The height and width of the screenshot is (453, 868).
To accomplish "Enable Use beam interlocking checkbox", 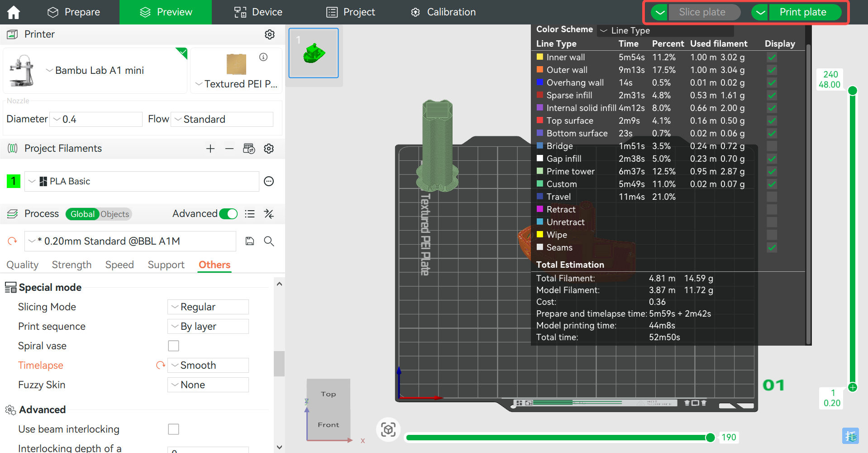I will point(173,429).
